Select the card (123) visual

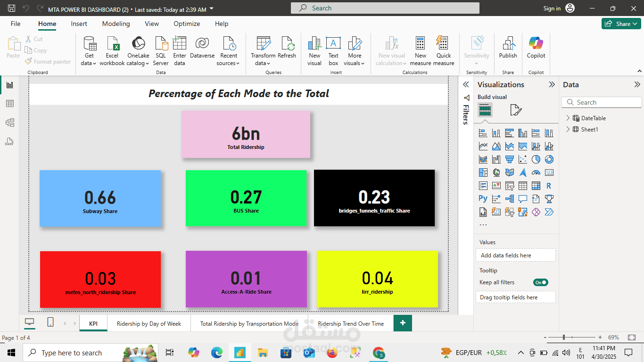(x=549, y=173)
